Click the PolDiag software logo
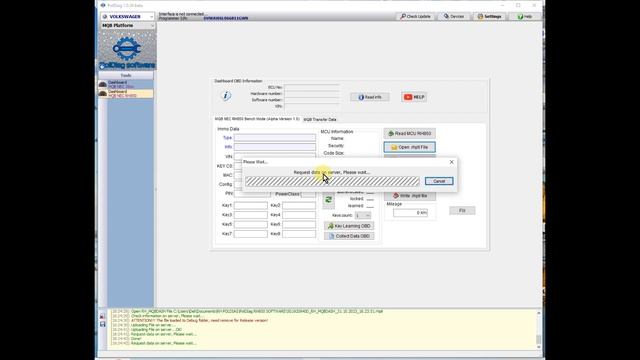This screenshot has height=360, width=640. 127,50
